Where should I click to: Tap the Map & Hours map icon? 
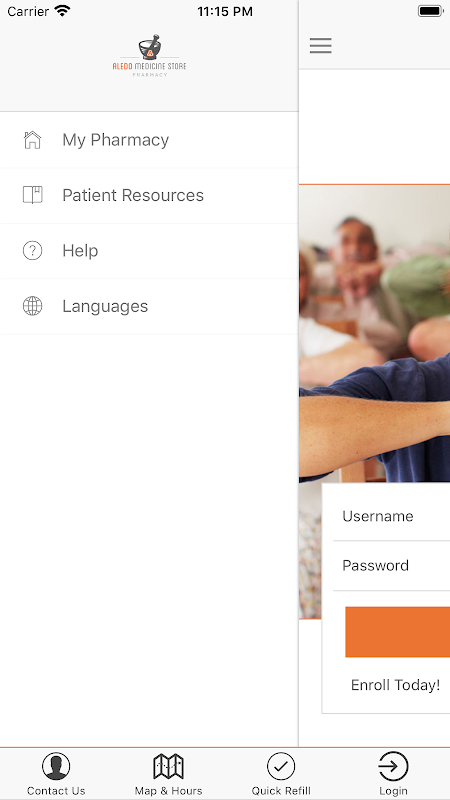168,766
